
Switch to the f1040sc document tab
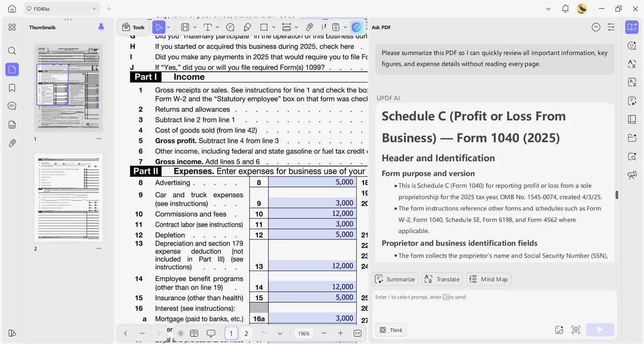[62, 8]
